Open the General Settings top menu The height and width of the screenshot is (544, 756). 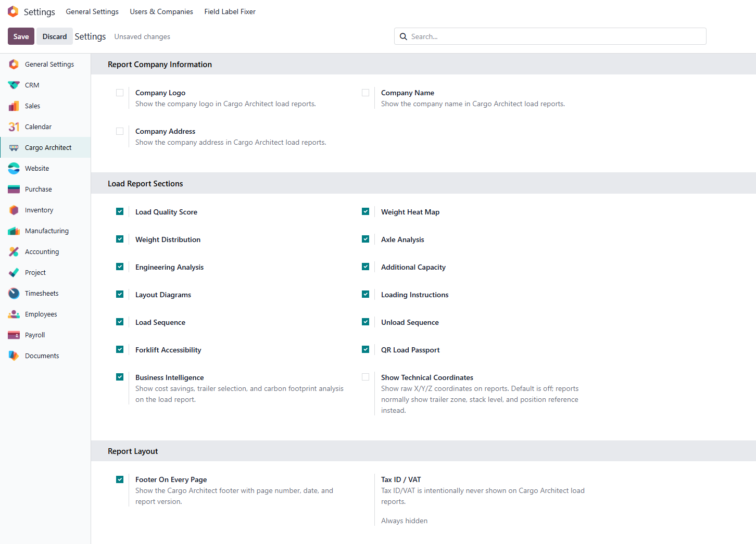click(x=92, y=11)
